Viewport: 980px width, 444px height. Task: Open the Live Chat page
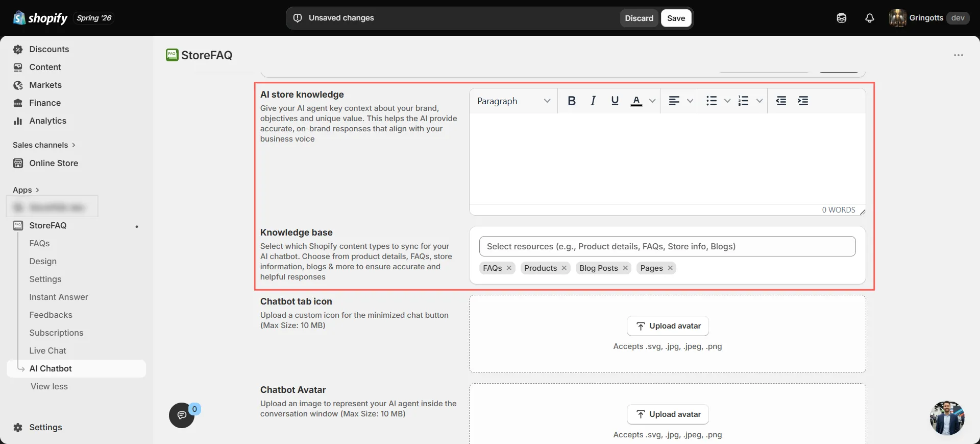(48, 350)
